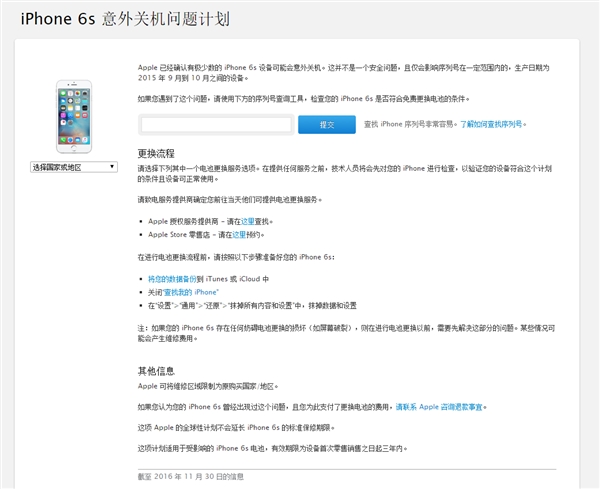This screenshot has width=600, height=489.
Task: Click the arrow on the country selector
Action: tap(117, 167)
